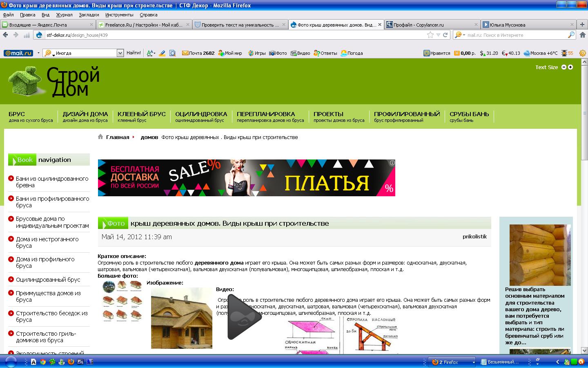Open СРУБЫ БАНЬ navigation item

[469, 117]
